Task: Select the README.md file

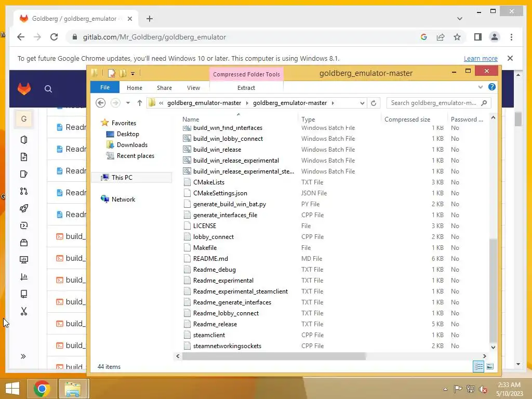Action: (x=210, y=259)
